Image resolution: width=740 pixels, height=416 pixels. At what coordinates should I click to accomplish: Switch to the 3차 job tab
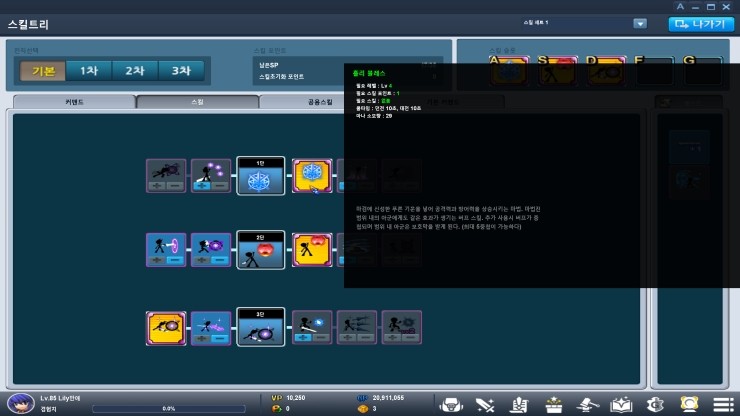tap(181, 71)
